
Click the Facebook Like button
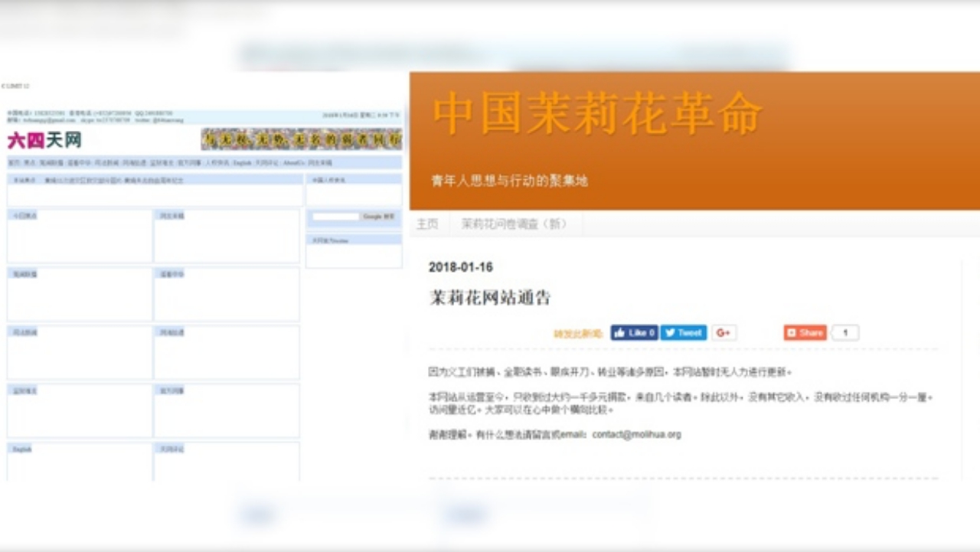(x=634, y=333)
